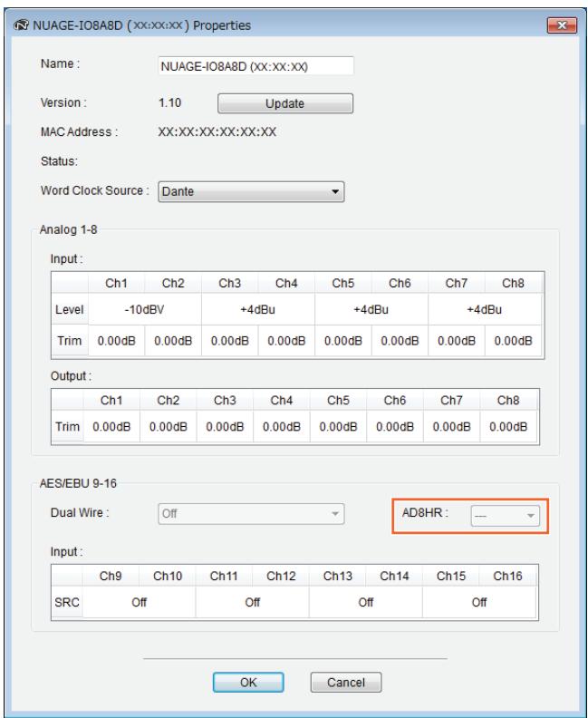Viewport: 588px width, 718px height.
Task: Select input Trim cell for Ch5
Action: (343, 341)
